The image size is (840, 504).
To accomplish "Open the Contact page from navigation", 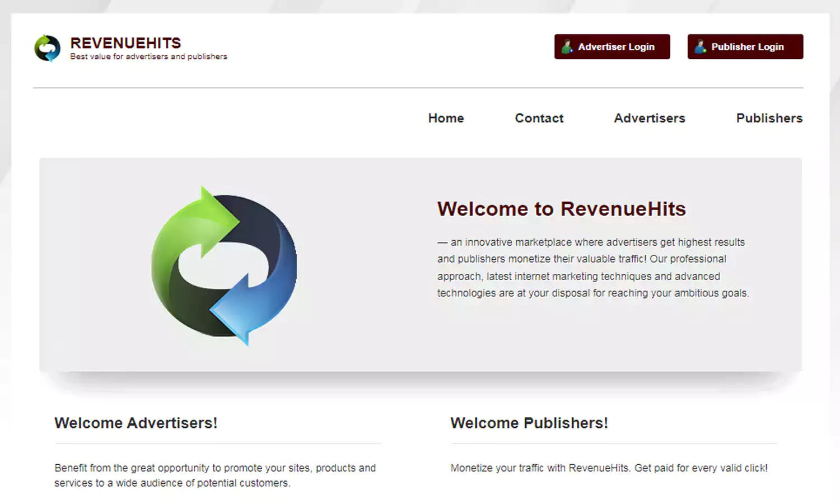I will (539, 118).
